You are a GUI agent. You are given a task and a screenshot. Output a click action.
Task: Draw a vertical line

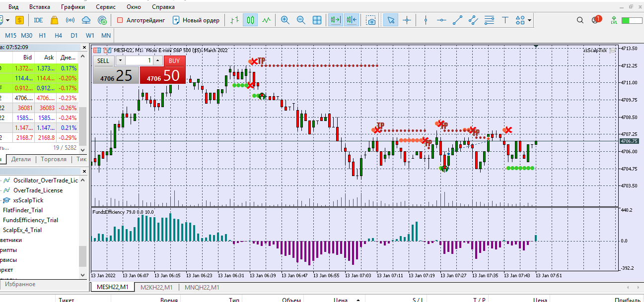(426, 20)
